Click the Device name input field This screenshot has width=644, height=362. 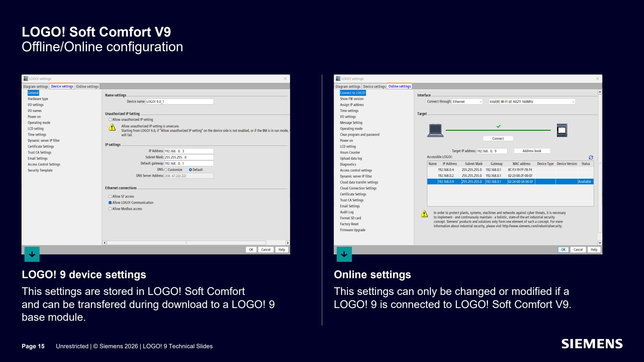(179, 102)
